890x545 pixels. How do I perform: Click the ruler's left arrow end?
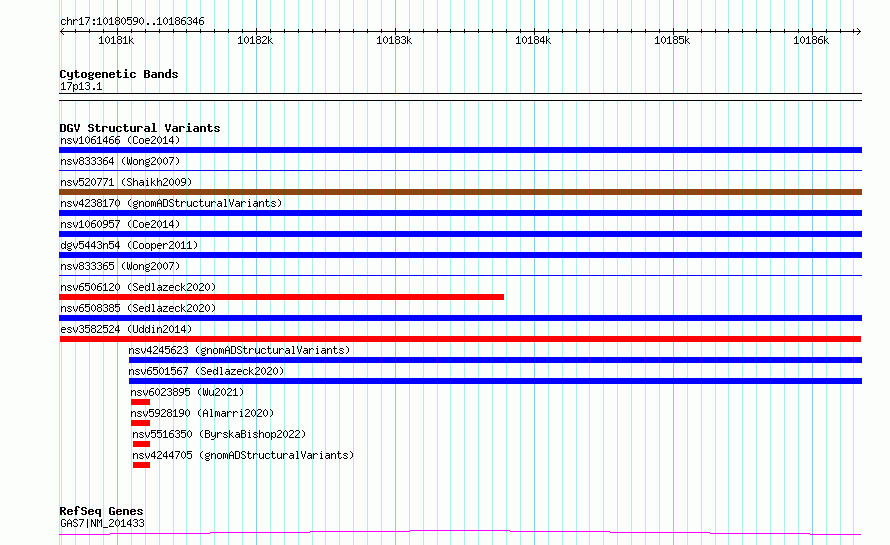click(62, 31)
